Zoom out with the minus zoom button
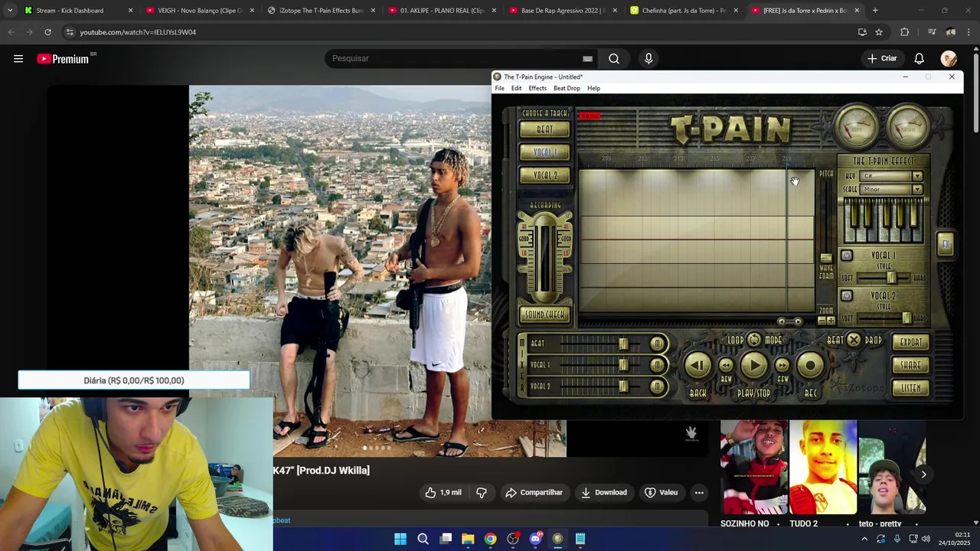 point(822,321)
